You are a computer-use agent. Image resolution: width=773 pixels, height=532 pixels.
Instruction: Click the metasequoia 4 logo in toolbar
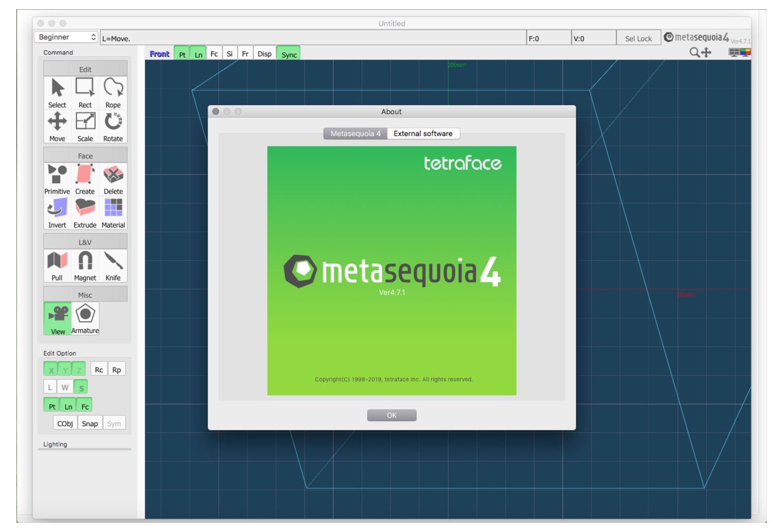[x=696, y=37]
